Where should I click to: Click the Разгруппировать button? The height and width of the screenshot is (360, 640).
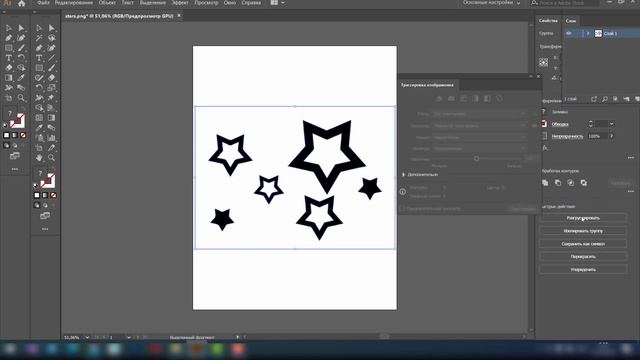click(x=583, y=218)
